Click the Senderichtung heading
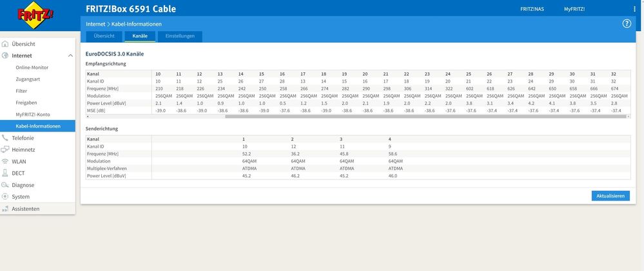 point(101,128)
